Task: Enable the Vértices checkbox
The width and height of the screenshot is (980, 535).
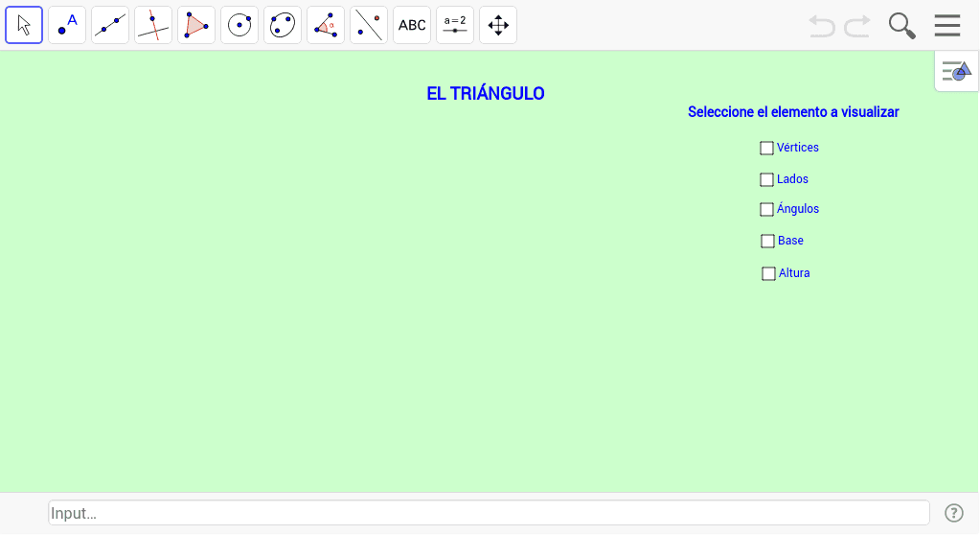Action: [x=767, y=149]
